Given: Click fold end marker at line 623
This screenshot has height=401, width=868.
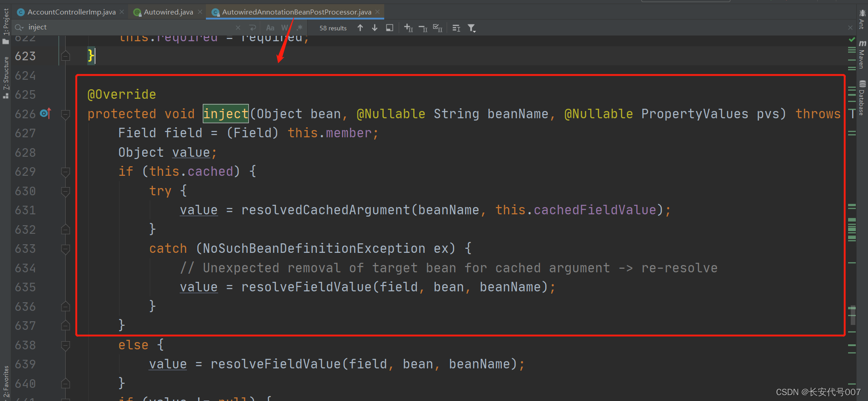Looking at the screenshot, I should pyautogui.click(x=66, y=56).
